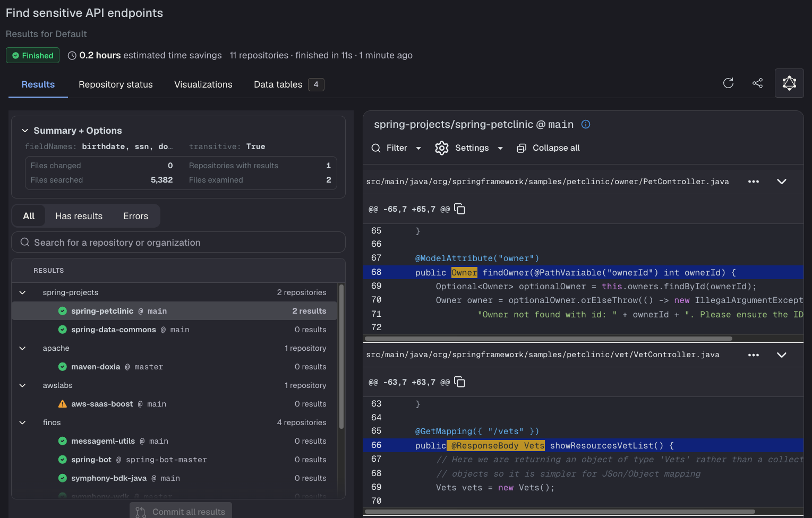Open the GraphQL icon button
This screenshot has height=518, width=812.
coord(789,83)
